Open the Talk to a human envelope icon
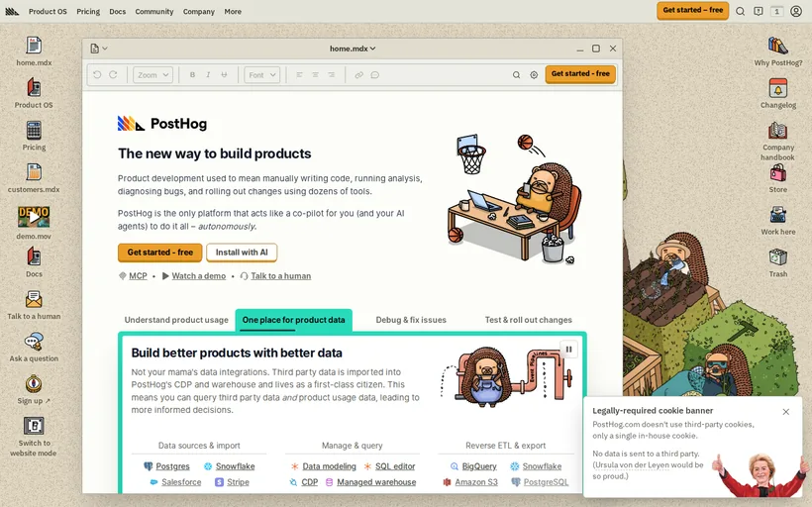This screenshot has width=812, height=507. click(x=34, y=299)
